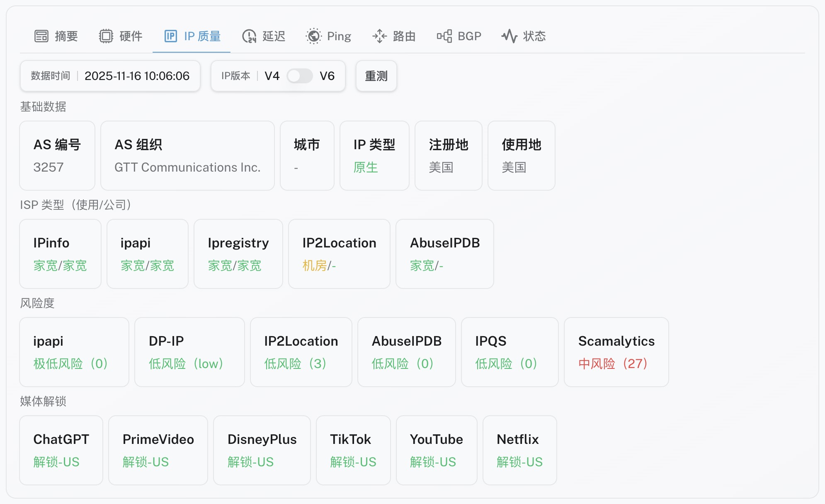
Task: Click the Ping globe icon
Action: [x=313, y=36]
